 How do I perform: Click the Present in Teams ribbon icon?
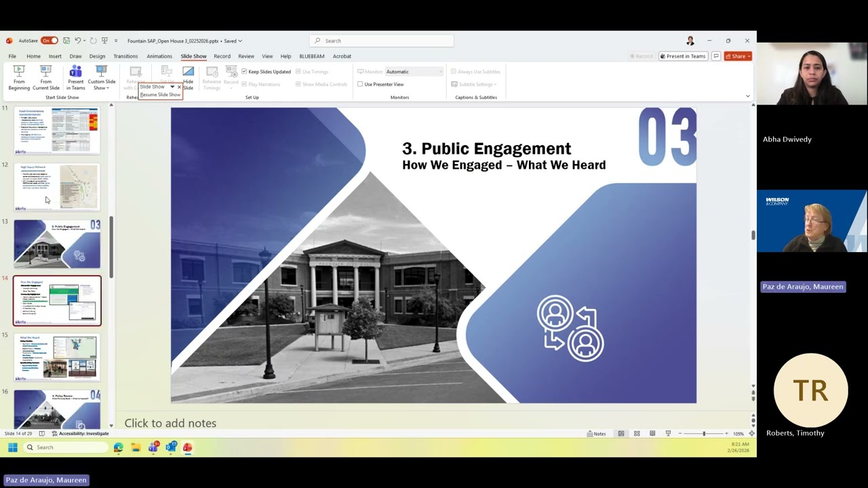point(75,78)
